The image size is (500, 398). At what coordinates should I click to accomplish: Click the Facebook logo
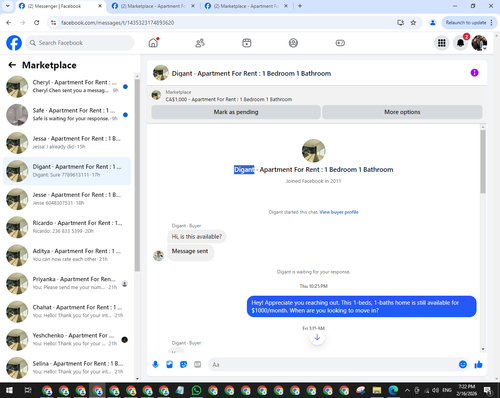click(x=14, y=43)
